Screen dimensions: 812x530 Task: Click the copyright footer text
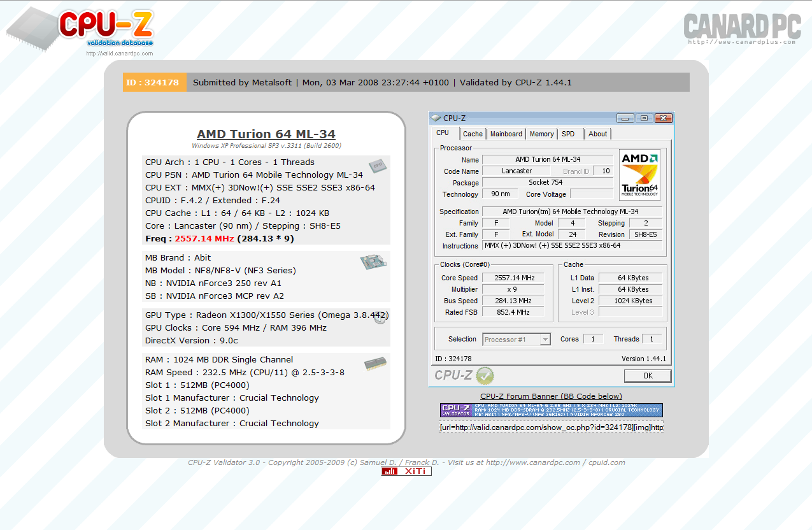click(x=406, y=462)
